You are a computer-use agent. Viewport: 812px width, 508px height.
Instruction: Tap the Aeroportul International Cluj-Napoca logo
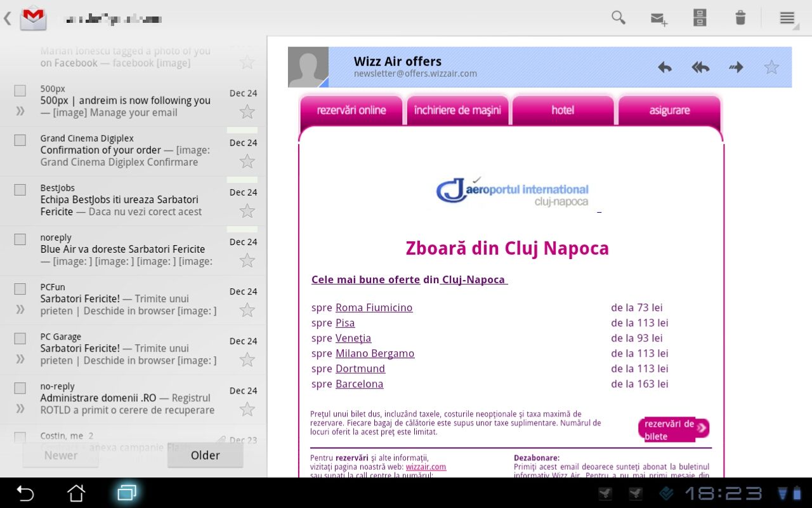click(x=513, y=192)
